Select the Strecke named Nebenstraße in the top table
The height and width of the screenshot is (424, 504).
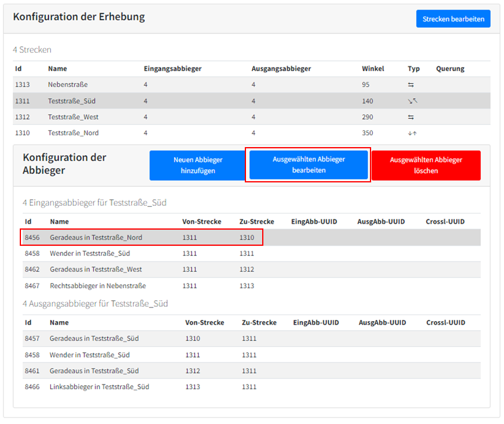click(x=251, y=85)
